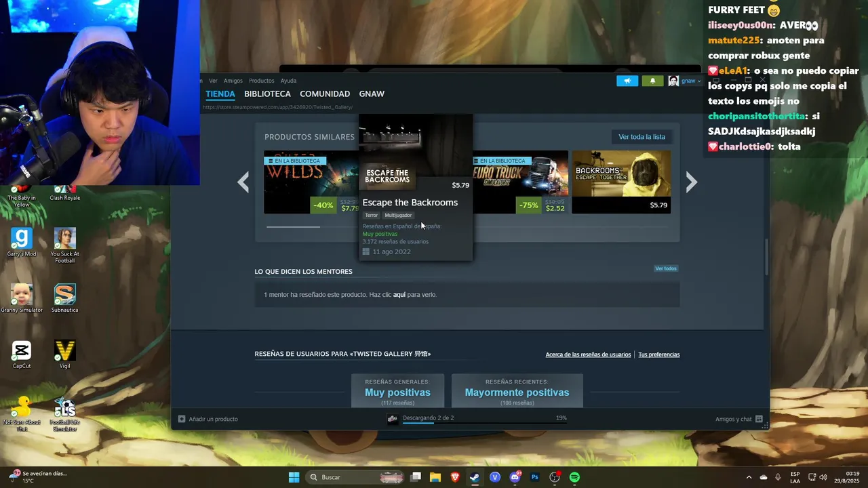868x488 pixels.
Task: Show hidden system tray icons
Action: [749, 477]
